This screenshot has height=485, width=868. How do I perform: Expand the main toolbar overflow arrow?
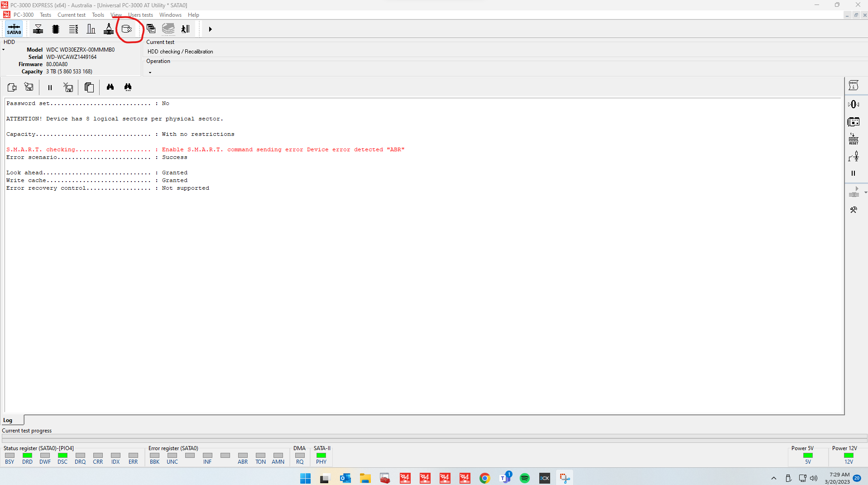tap(210, 29)
